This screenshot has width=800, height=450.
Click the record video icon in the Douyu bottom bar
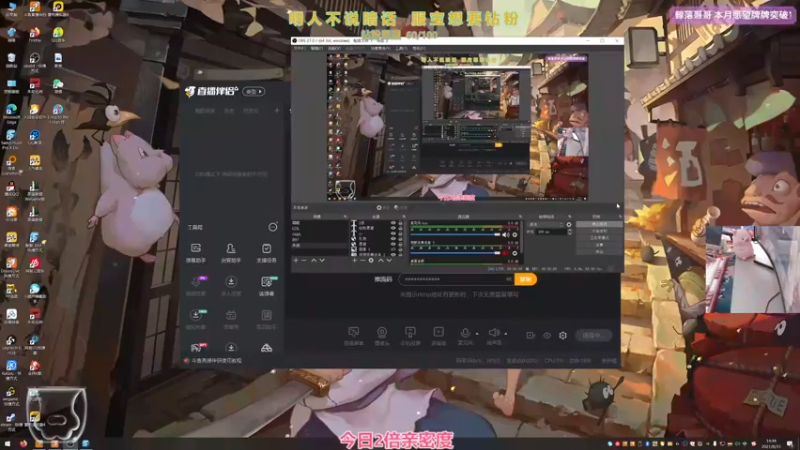[x=531, y=335]
